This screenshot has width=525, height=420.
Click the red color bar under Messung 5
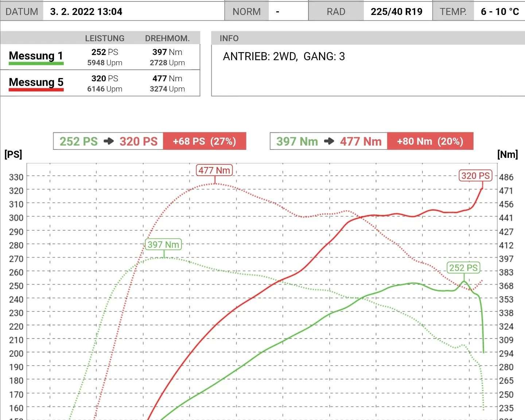pyautogui.click(x=36, y=90)
